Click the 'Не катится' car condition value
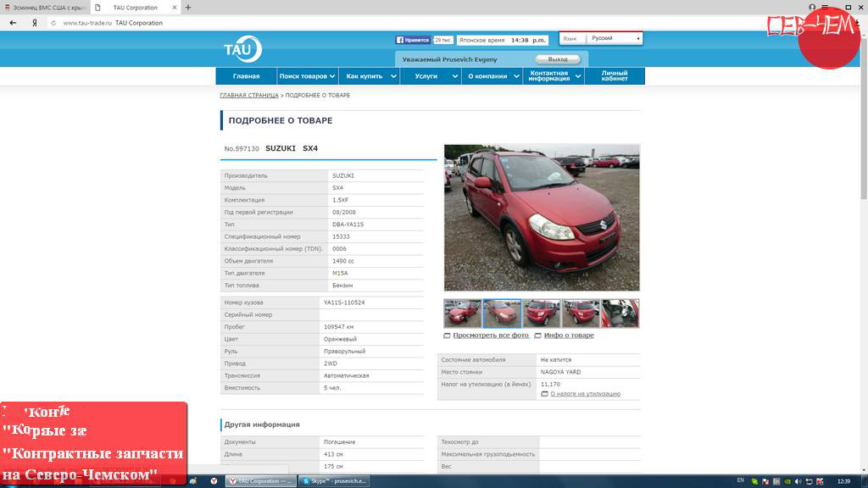 556,360
